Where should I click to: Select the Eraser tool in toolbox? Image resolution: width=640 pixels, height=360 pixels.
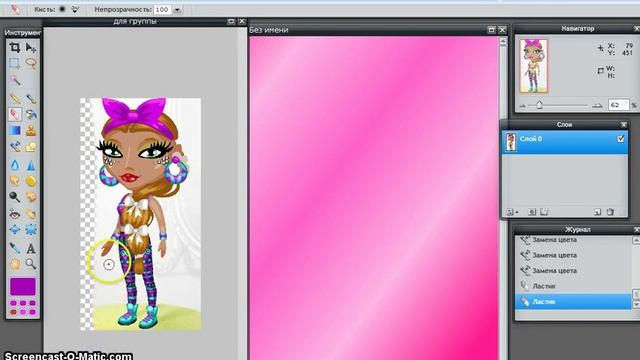[15, 114]
